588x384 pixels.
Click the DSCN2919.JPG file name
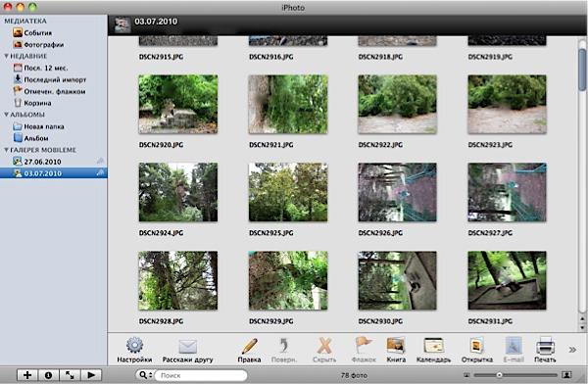click(490, 57)
